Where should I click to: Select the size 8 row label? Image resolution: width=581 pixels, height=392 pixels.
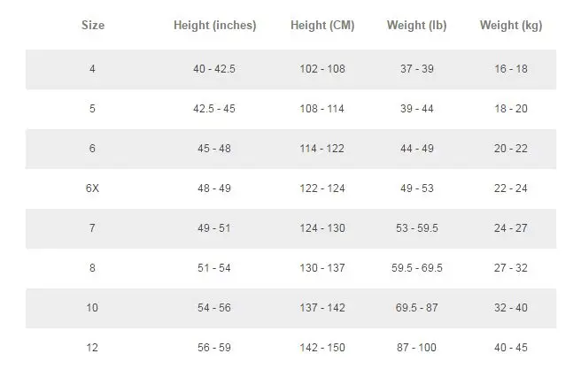[x=92, y=268]
